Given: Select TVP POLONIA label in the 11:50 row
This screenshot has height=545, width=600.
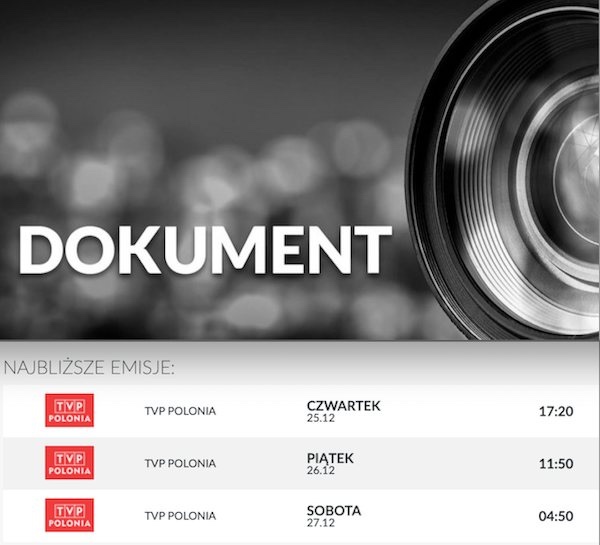Looking at the screenshot, I should tap(180, 463).
